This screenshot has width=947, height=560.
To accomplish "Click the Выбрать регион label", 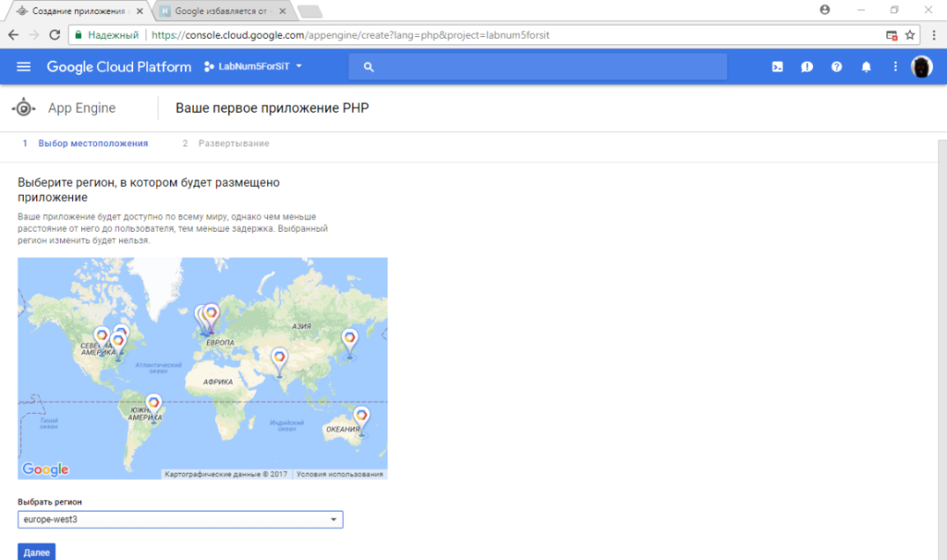I will point(49,502).
